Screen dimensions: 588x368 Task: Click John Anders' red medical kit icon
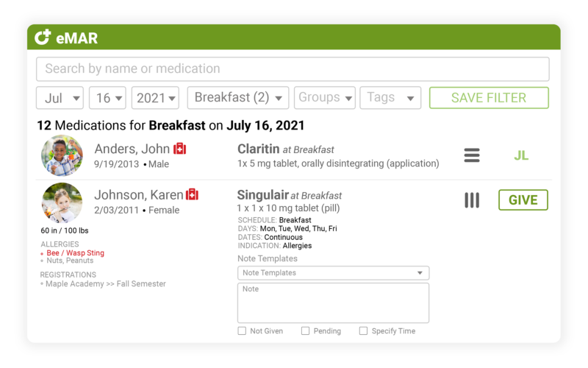(180, 149)
